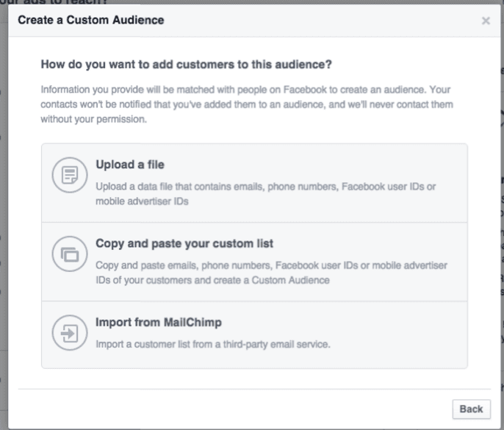504x430 pixels.
Task: Click empty space right of "Upload a file" title
Action: coord(309,165)
